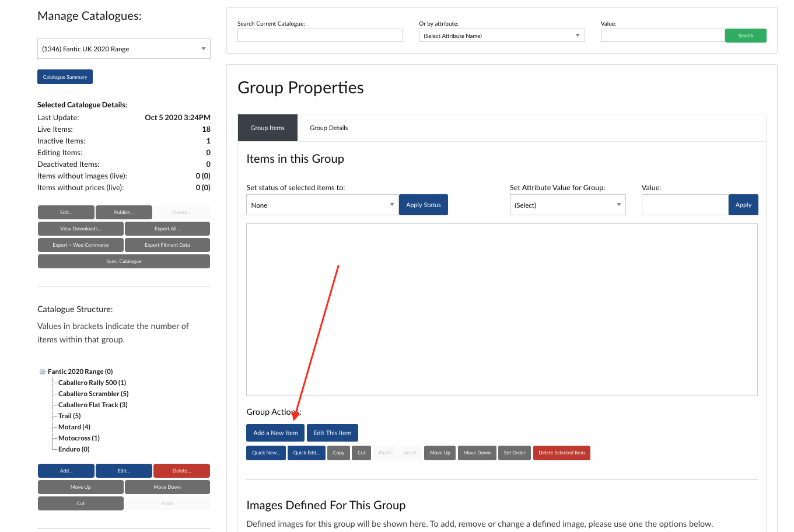
Task: Click the green Search button
Action: pyautogui.click(x=745, y=36)
